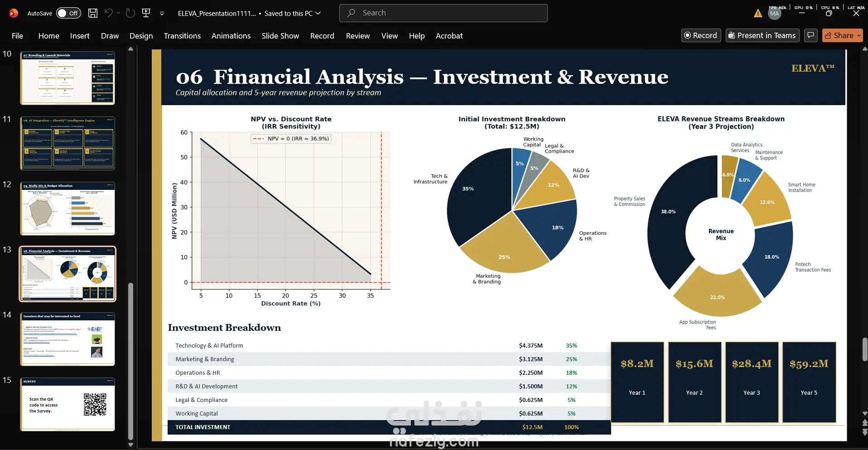The image size is (868, 450).
Task: Open the Animations tab
Action: [231, 36]
